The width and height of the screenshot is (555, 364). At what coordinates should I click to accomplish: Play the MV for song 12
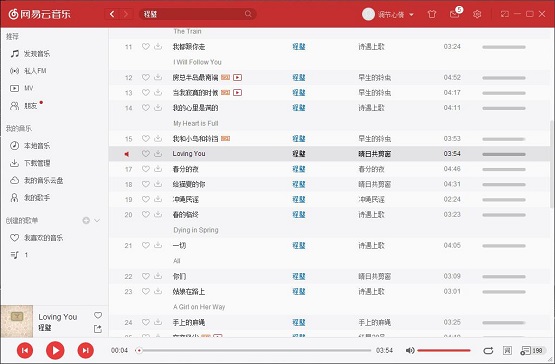pos(238,77)
